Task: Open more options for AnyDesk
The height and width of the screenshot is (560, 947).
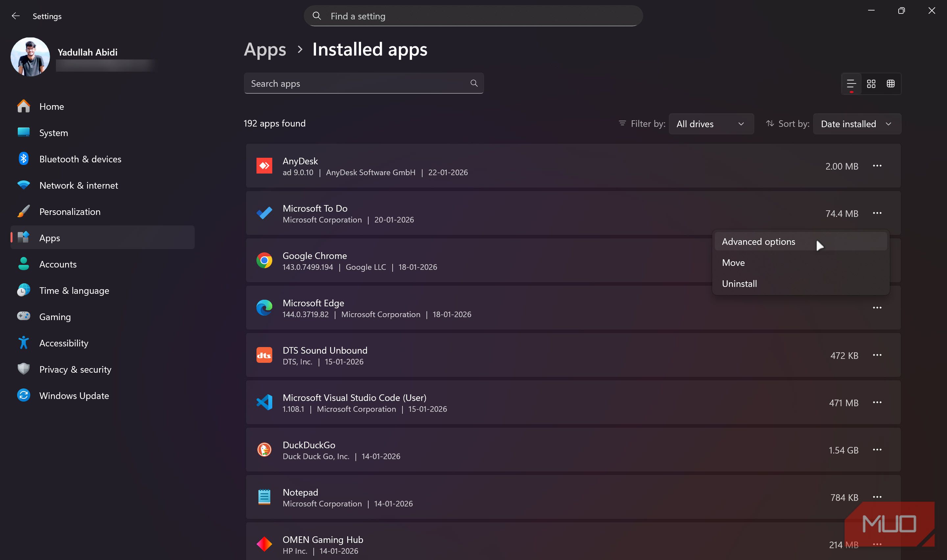Action: click(877, 166)
